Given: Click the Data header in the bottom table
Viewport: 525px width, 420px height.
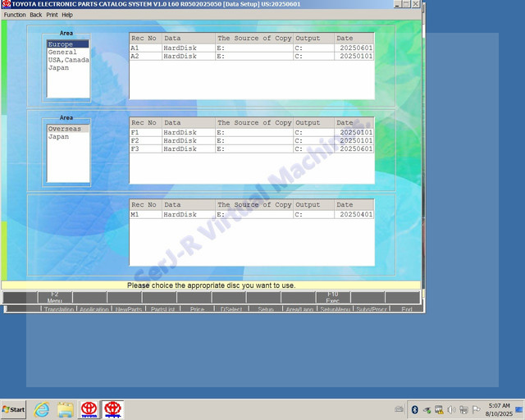Looking at the screenshot, I should (189, 204).
